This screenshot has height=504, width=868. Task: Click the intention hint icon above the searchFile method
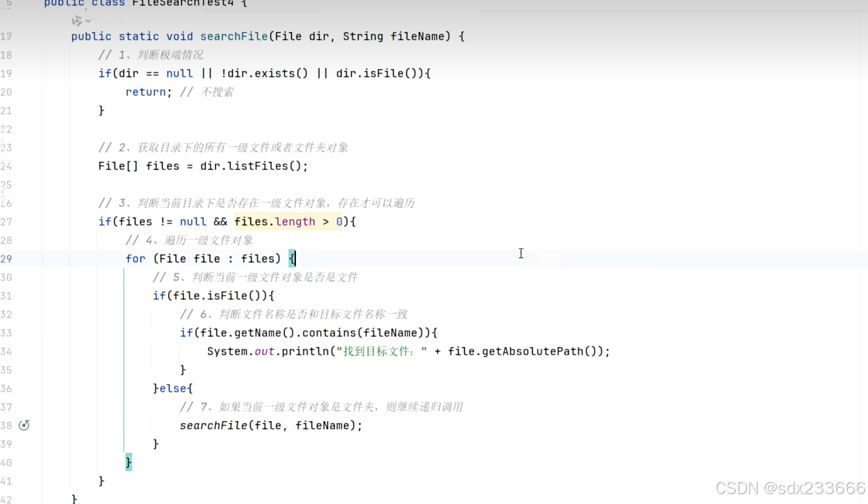[78, 20]
